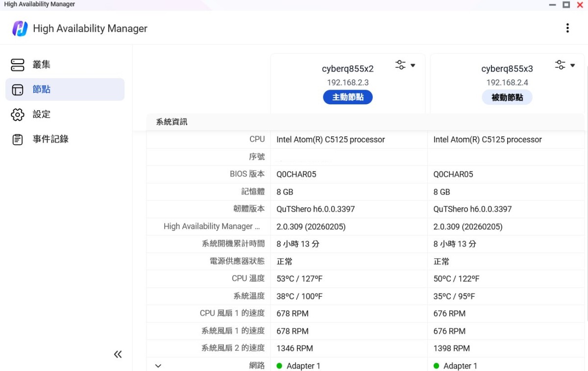
Task: Click the 被動節點 passive node badge
Action: pos(507,98)
